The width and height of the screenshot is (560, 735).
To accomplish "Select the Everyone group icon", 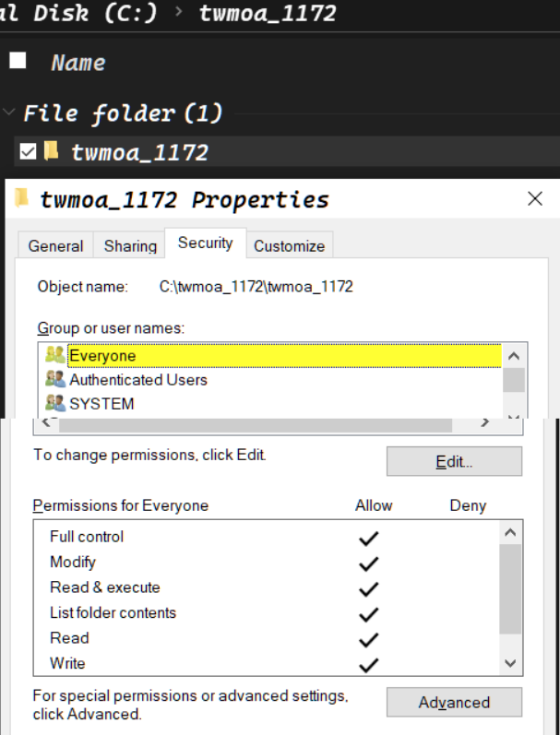I will click(x=55, y=355).
